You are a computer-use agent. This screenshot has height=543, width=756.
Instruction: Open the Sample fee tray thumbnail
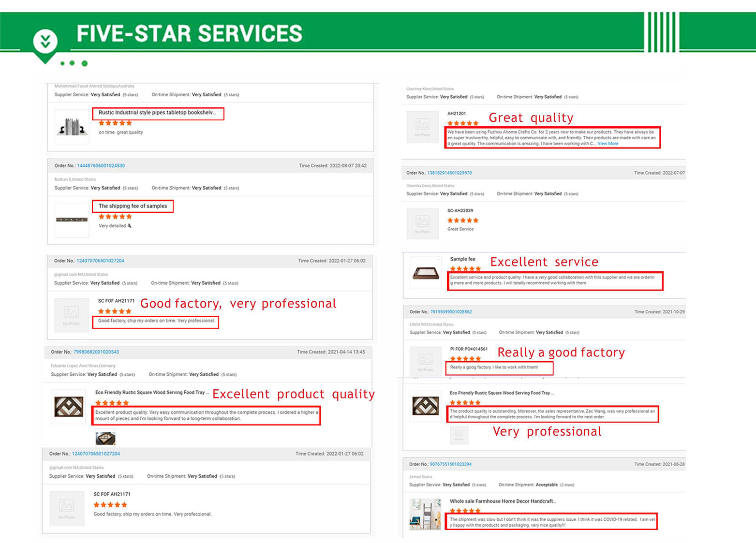pos(426,273)
